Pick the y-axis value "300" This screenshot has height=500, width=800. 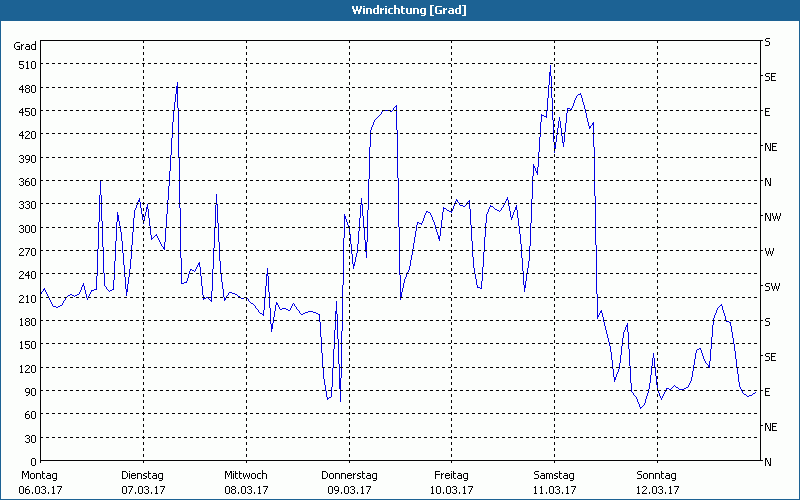27,229
